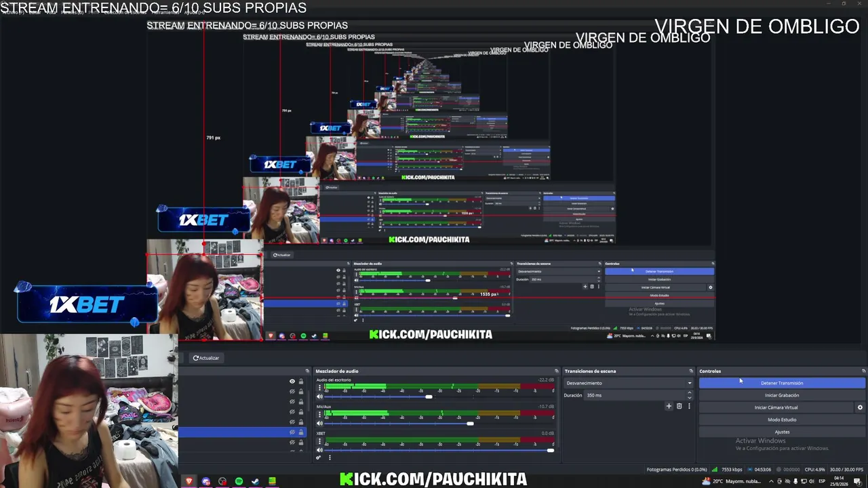Decrease transition duration with the down arrow
This screenshot has width=868, height=488.
(x=690, y=398)
